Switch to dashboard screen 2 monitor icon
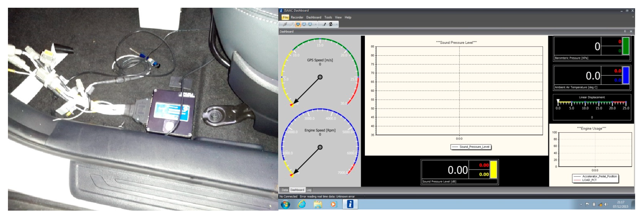The width and height of the screenshot is (644, 220). (304, 24)
